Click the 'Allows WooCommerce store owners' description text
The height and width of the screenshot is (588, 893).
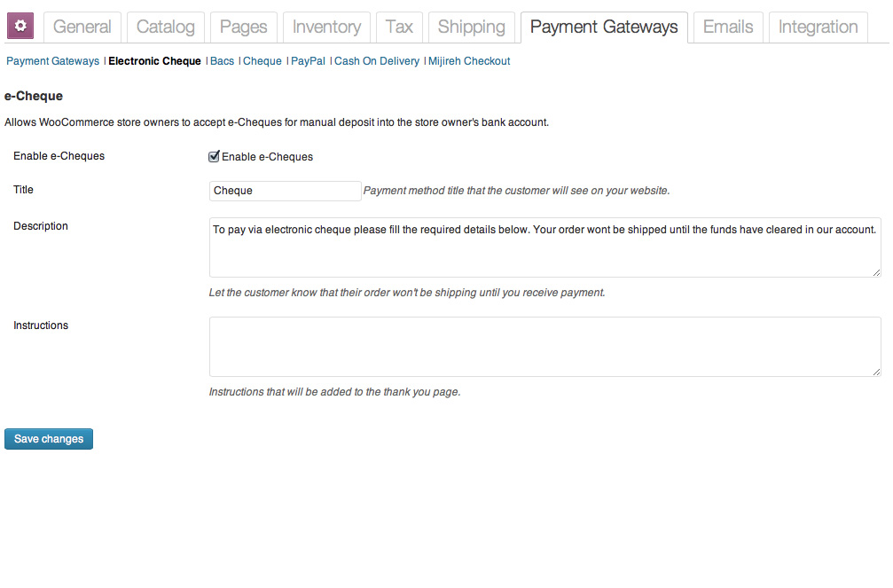click(x=277, y=122)
